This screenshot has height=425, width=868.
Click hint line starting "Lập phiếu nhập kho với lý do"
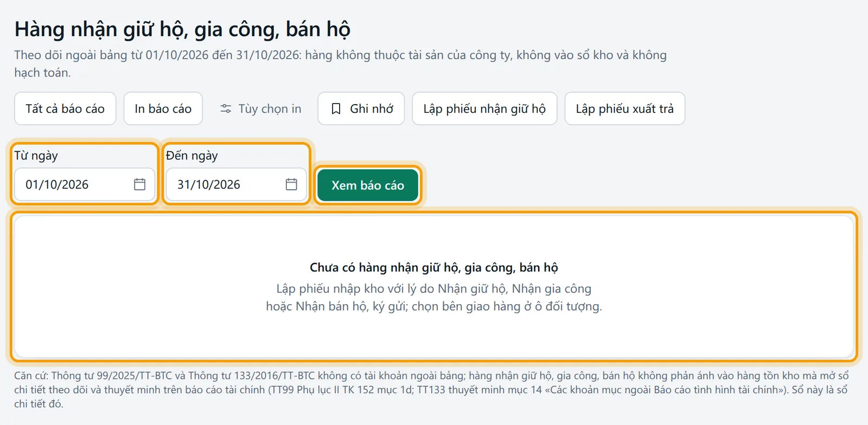coord(434,297)
